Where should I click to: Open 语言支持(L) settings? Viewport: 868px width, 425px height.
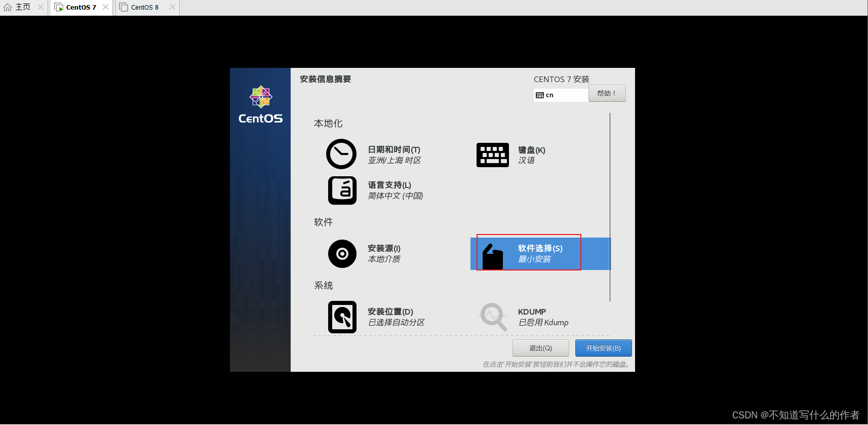[x=389, y=185]
